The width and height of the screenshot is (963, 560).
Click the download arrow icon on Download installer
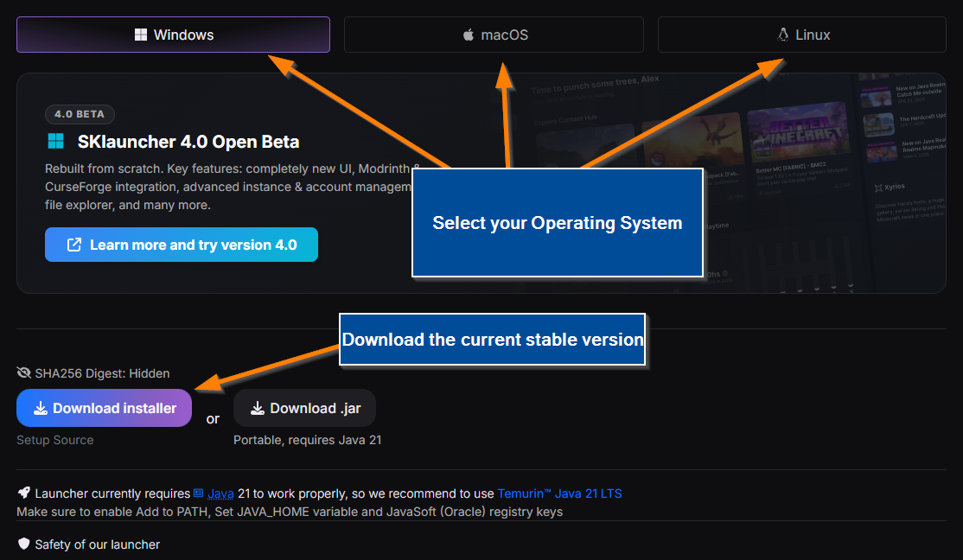pyautogui.click(x=41, y=408)
